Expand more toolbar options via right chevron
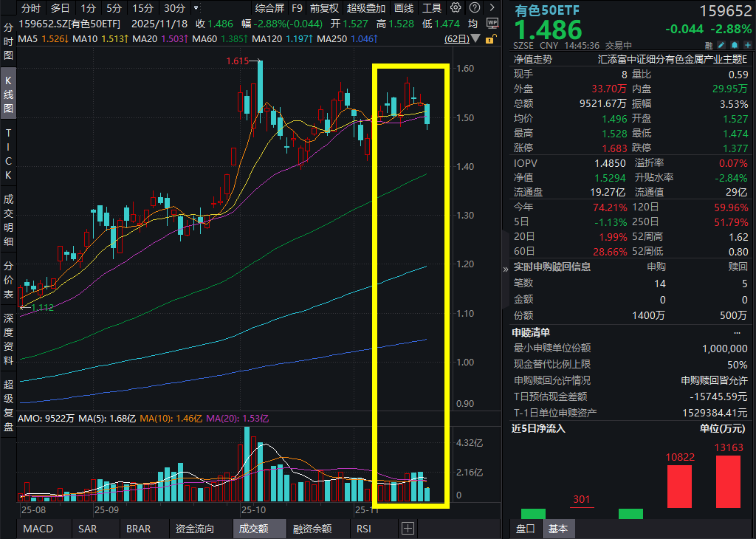The image size is (756, 539). coord(492,7)
